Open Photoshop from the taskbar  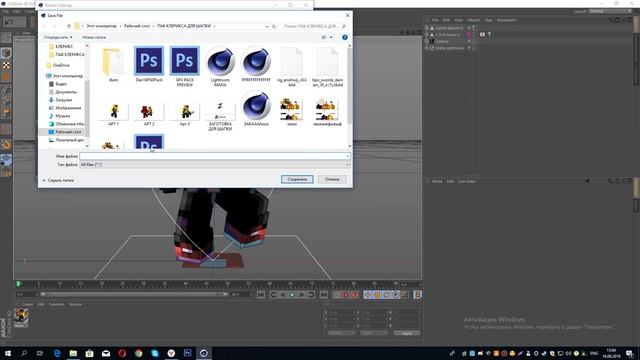(187, 353)
